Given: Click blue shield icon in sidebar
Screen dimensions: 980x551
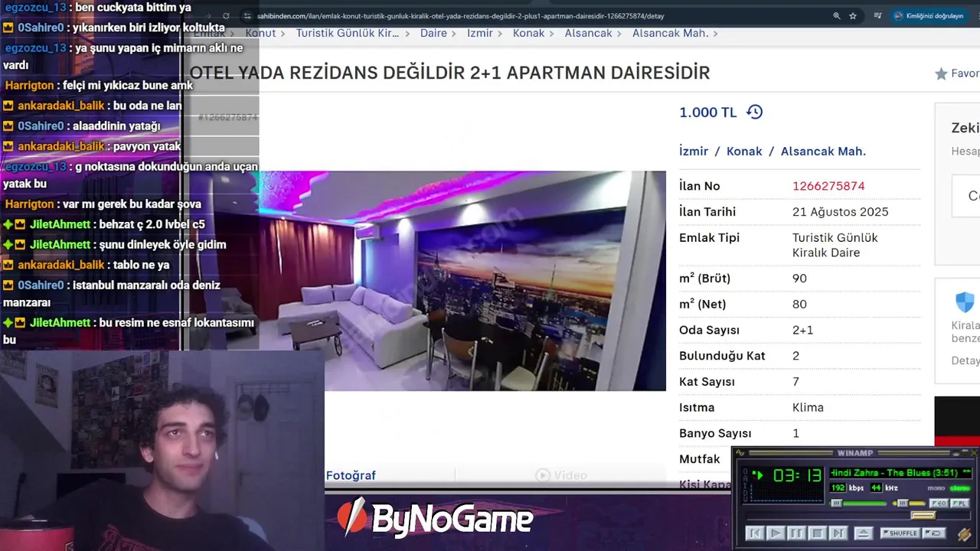Looking at the screenshot, I should pos(965,302).
